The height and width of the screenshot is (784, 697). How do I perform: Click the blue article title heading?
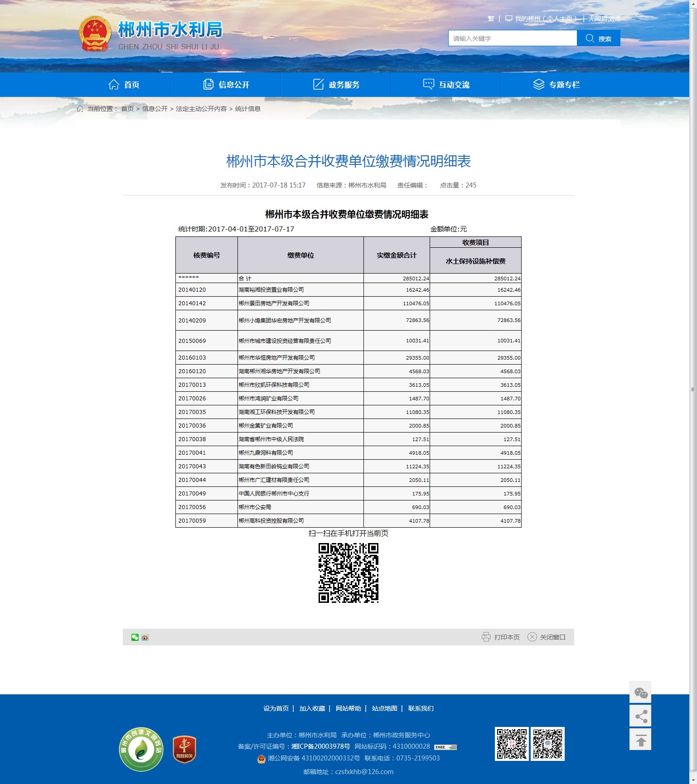(x=348, y=161)
